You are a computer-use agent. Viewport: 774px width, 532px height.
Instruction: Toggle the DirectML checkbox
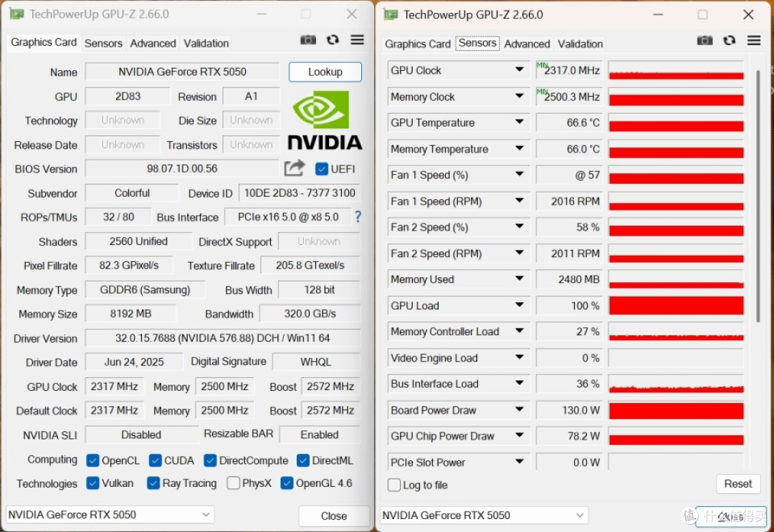click(x=303, y=460)
